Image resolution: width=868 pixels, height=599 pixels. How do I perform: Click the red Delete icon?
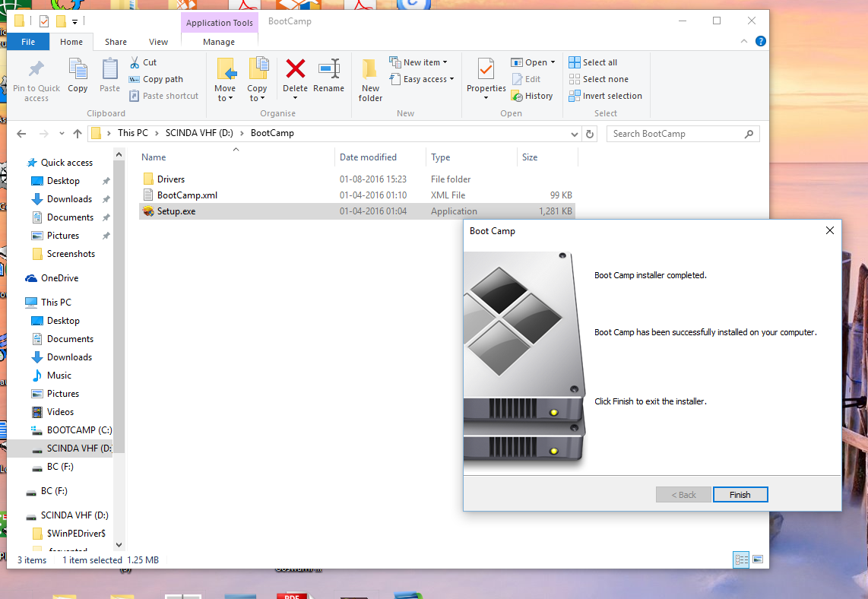pos(295,69)
